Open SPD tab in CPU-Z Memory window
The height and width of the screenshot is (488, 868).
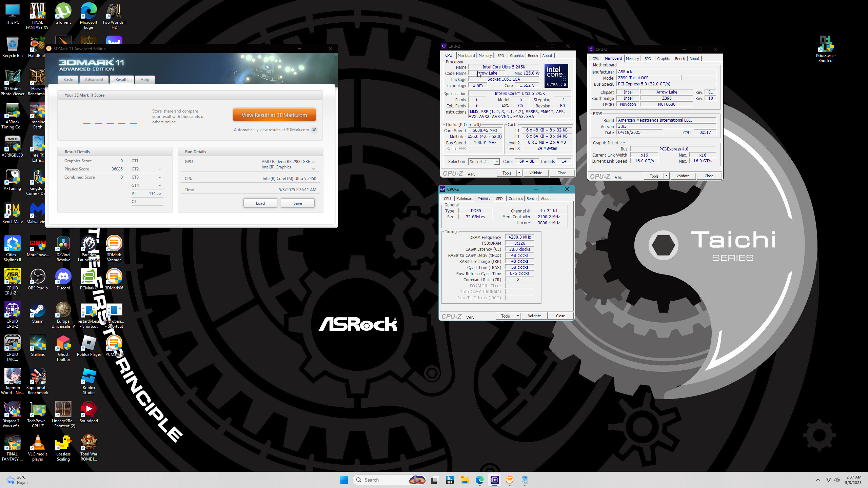pos(499,199)
